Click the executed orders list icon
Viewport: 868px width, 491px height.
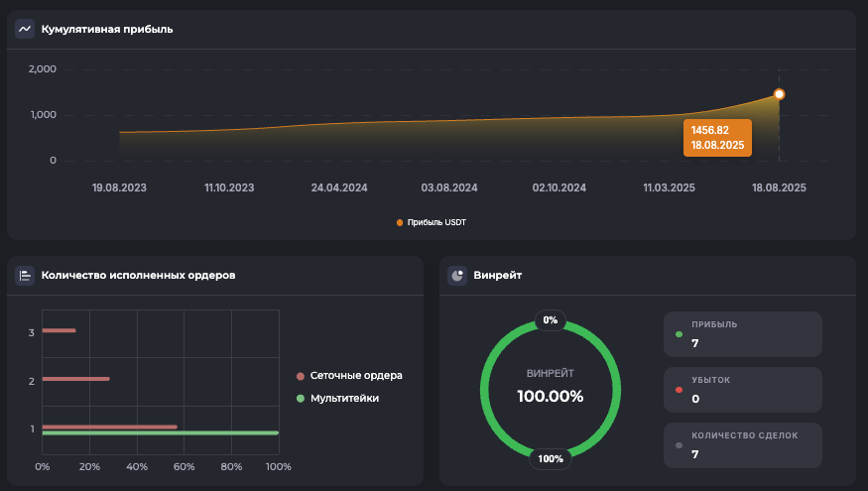[25, 275]
